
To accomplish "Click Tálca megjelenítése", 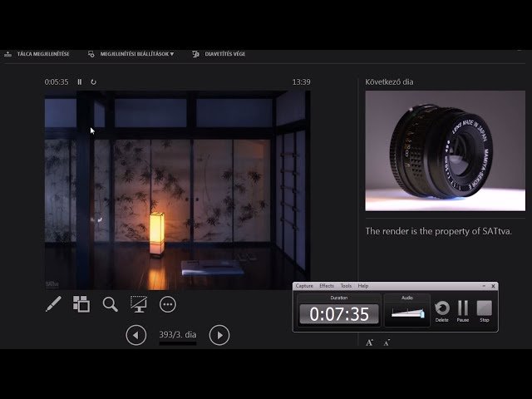I will tap(37, 54).
